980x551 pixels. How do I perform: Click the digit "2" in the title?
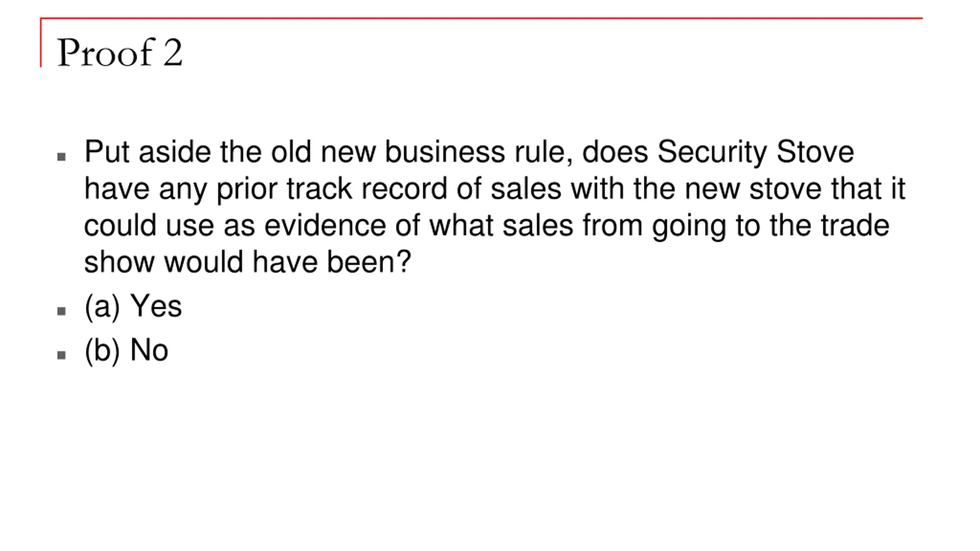pos(173,53)
